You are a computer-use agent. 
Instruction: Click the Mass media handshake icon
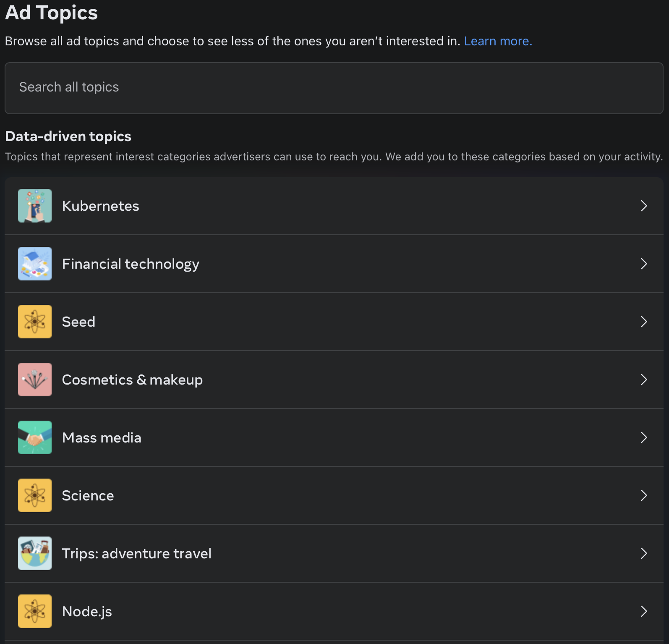35,437
